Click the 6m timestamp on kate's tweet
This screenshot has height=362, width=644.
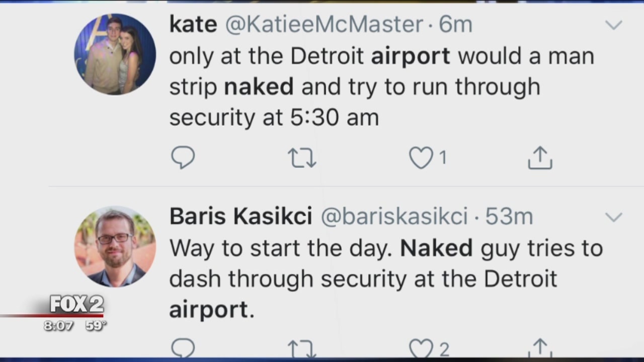[x=456, y=25]
